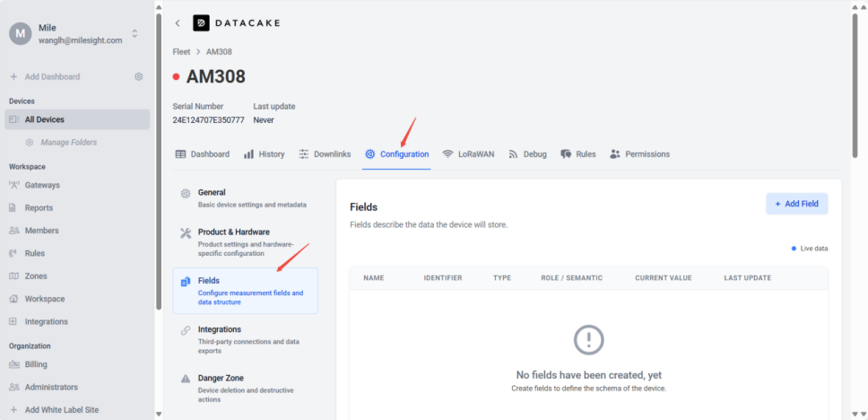Click the Add Field button
Screen dimensions: 868x420
796,204
